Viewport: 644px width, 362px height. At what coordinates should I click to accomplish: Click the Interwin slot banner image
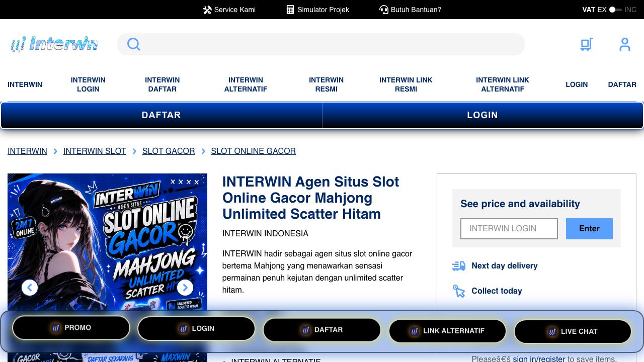107,242
